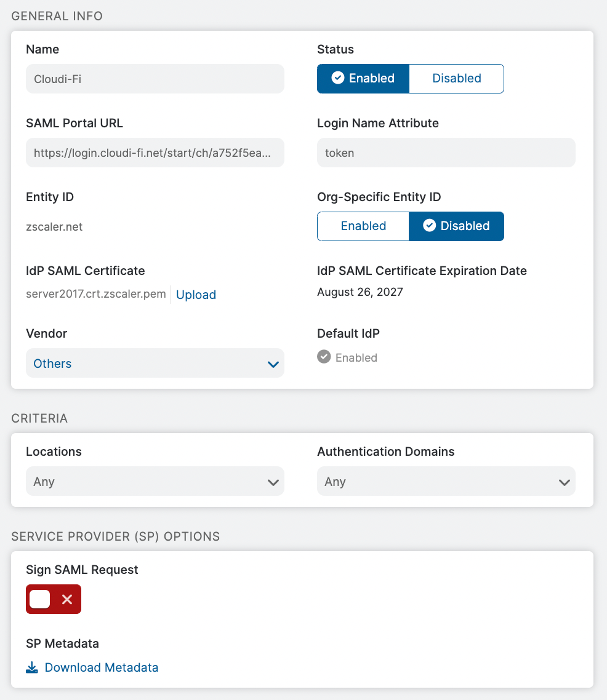Click the download icon beside Download Metadata

click(32, 667)
